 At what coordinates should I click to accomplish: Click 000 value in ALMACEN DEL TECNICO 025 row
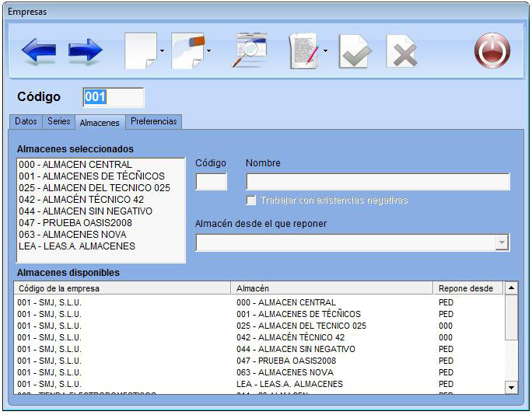(446, 326)
